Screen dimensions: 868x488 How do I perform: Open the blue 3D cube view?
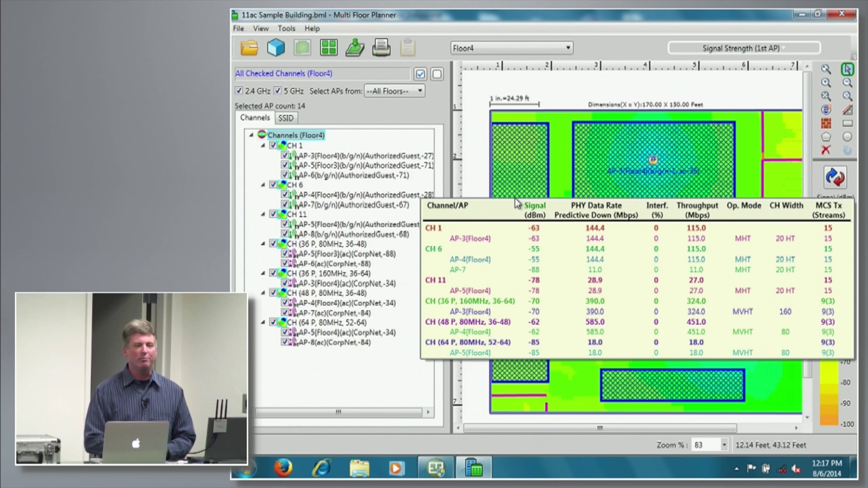click(276, 48)
